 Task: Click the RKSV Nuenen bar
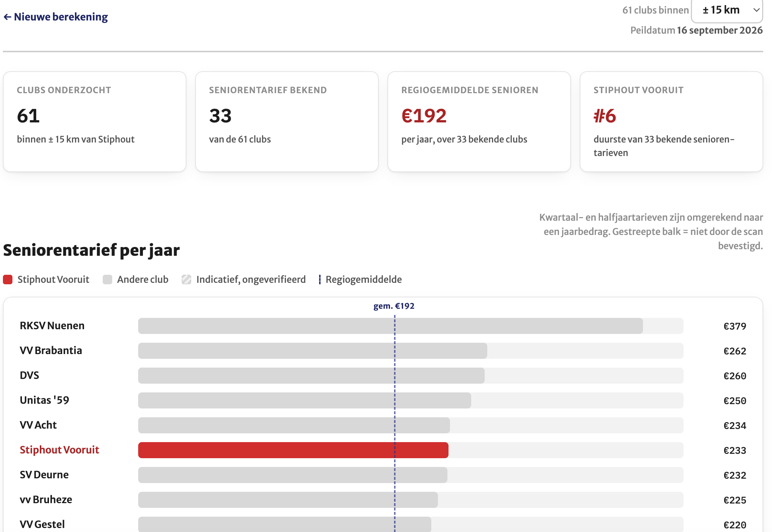[x=390, y=326]
